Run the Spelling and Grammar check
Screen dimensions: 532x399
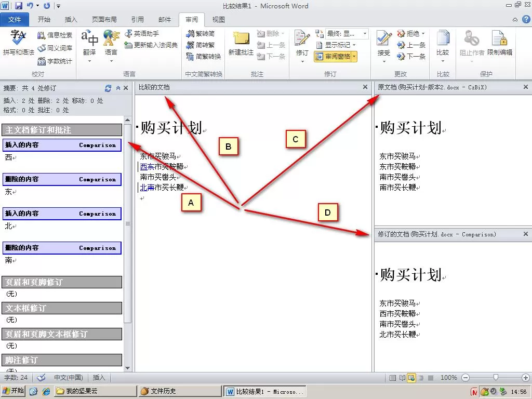[18, 43]
